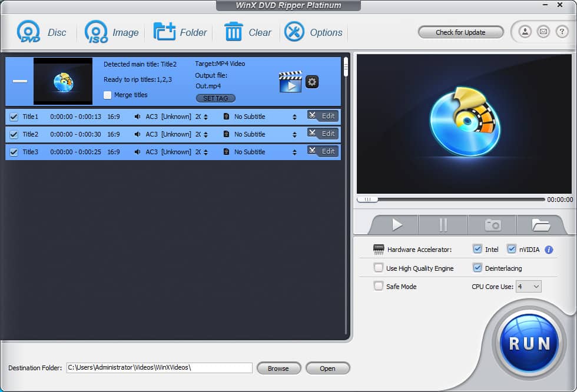Click the Destination Folder path field
Image resolution: width=577 pixels, height=392 pixels.
pyautogui.click(x=159, y=368)
